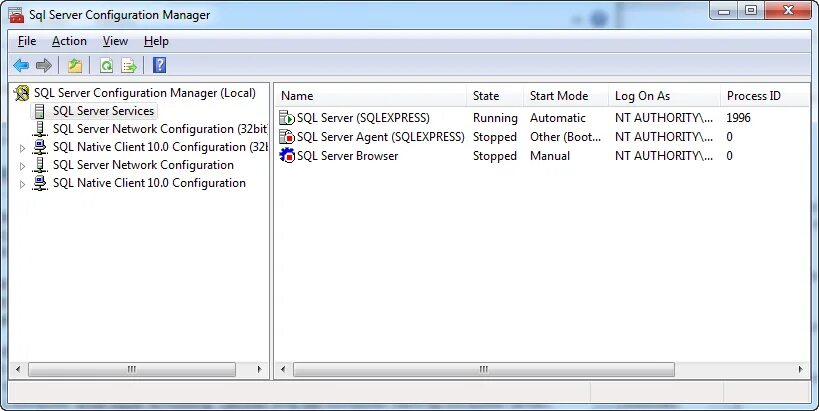Click the tree pane horizontal scrollbar thumb
This screenshot has height=411, width=819.
click(132, 369)
